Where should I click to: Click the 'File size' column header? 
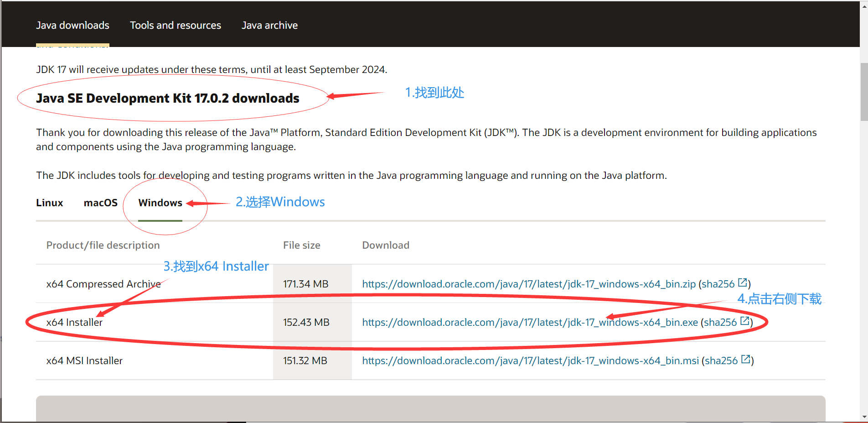pyautogui.click(x=301, y=245)
